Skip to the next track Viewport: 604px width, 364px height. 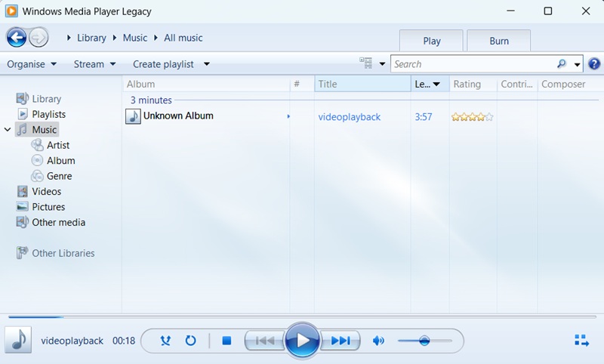coord(341,341)
